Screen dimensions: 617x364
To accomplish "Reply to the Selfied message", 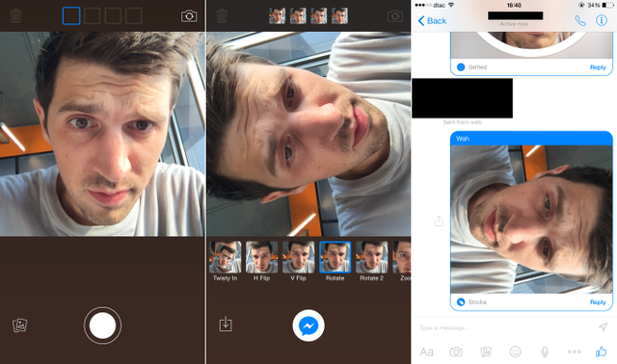I will coord(598,67).
